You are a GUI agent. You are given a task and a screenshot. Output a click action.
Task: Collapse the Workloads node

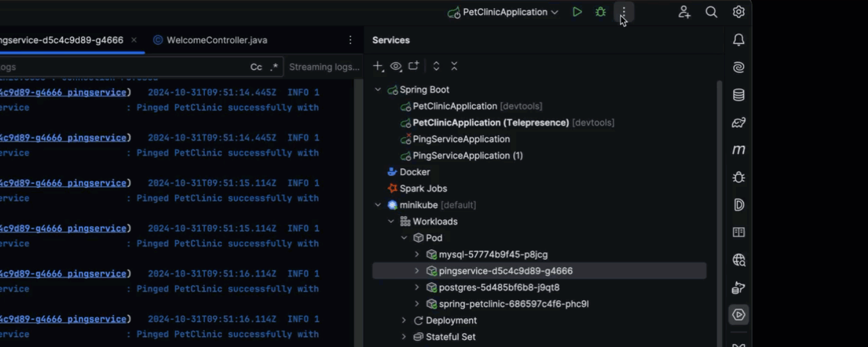391,222
